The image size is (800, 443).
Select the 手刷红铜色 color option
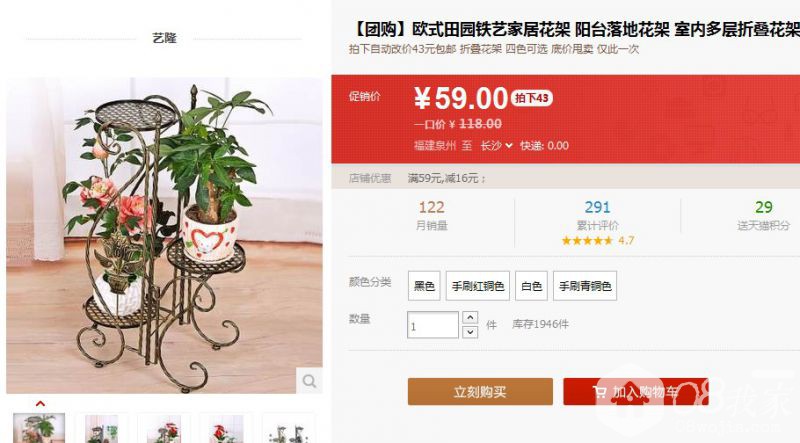point(478,286)
